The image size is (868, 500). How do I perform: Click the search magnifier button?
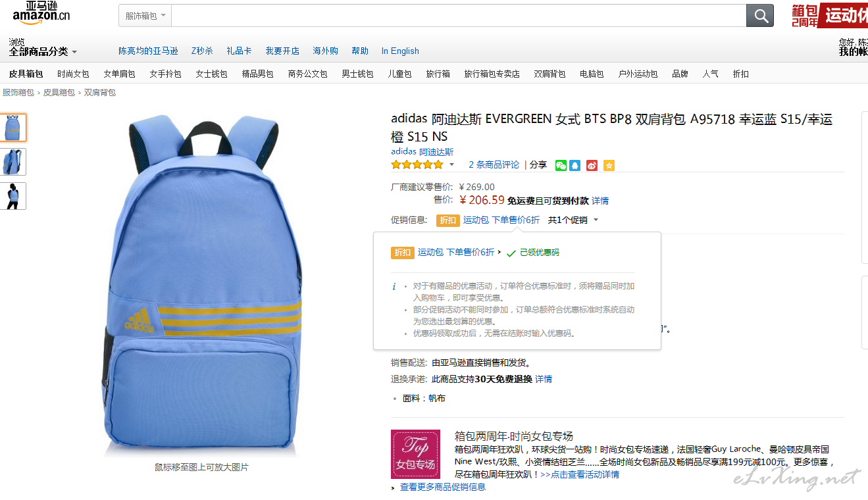click(759, 16)
